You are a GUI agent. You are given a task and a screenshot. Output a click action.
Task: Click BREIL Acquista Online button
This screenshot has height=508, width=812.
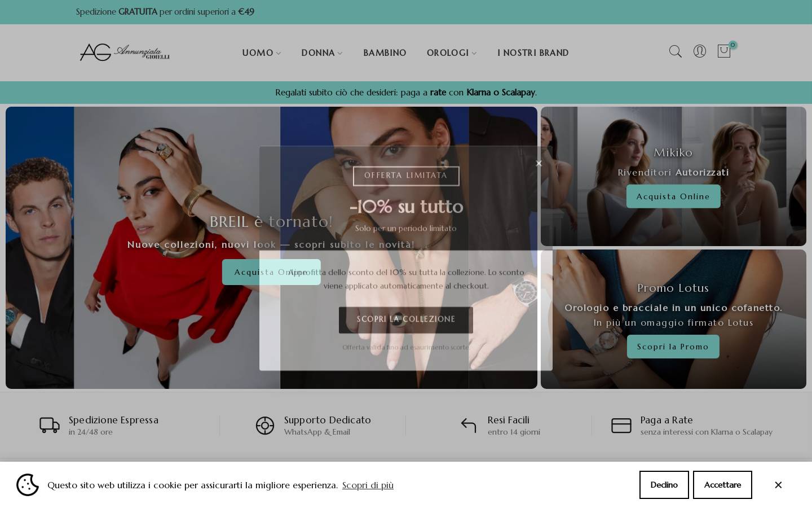click(271, 272)
